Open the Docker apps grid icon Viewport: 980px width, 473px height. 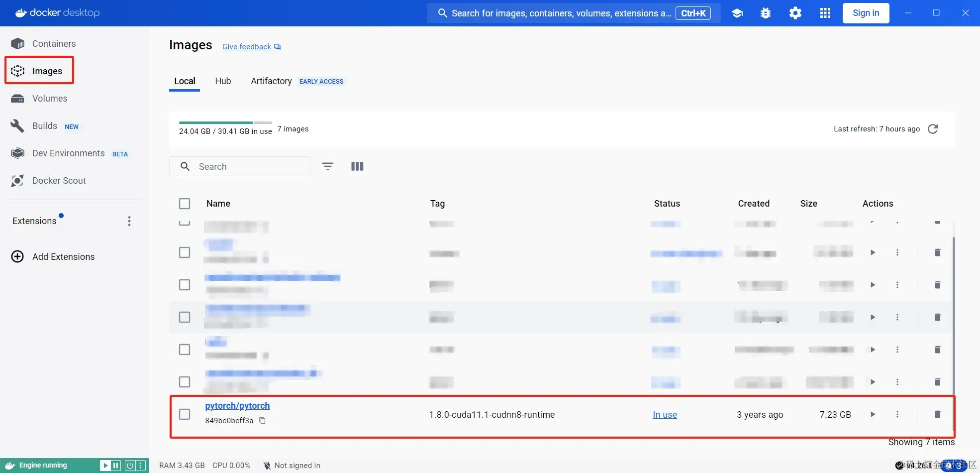pos(825,13)
